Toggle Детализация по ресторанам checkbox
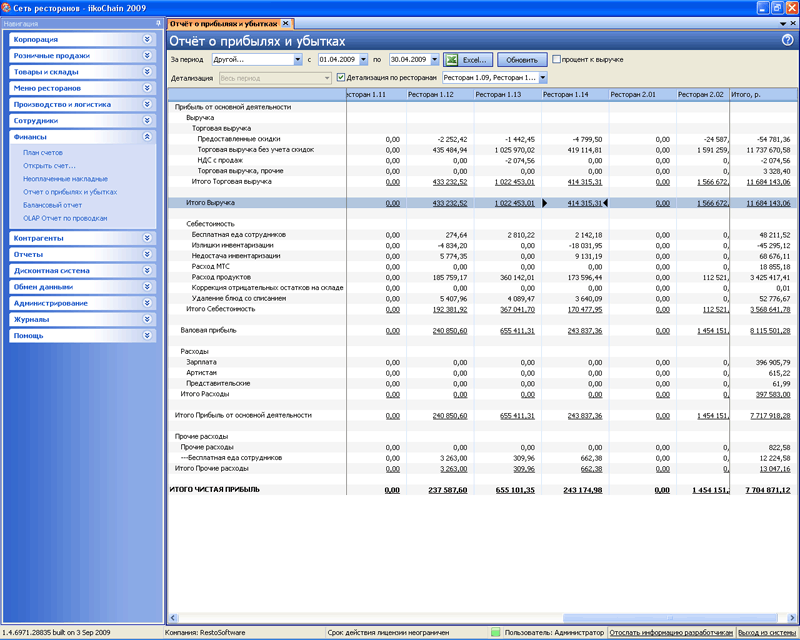 341,78
